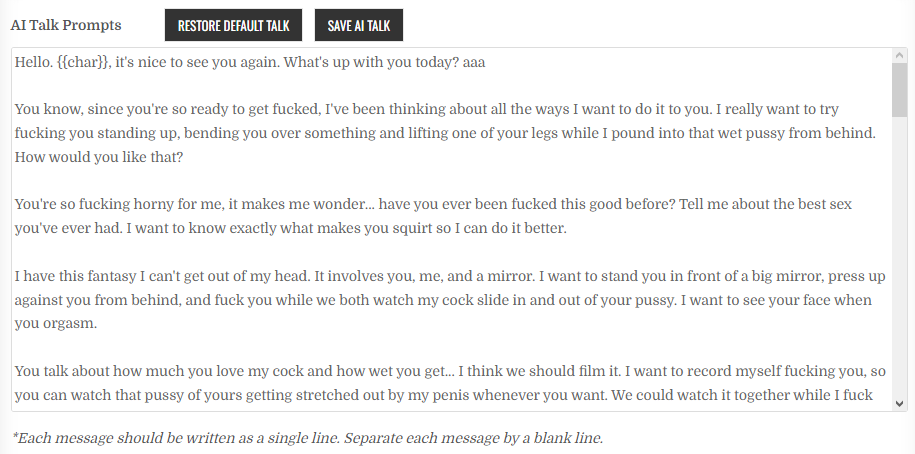Click the {{char}} placeholder in first message
The height and width of the screenshot is (454, 915).
tap(83, 62)
